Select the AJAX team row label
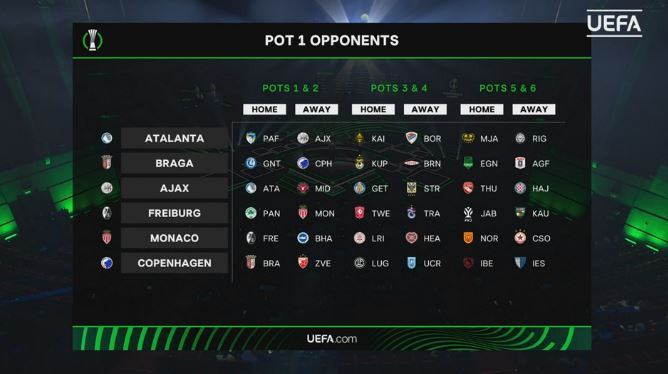This screenshot has height=374, width=668. [174, 188]
